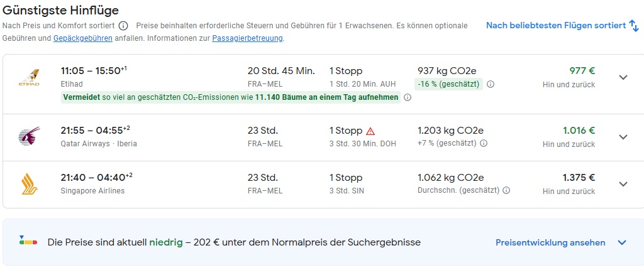Click the Qatar Airways logo

click(x=29, y=137)
